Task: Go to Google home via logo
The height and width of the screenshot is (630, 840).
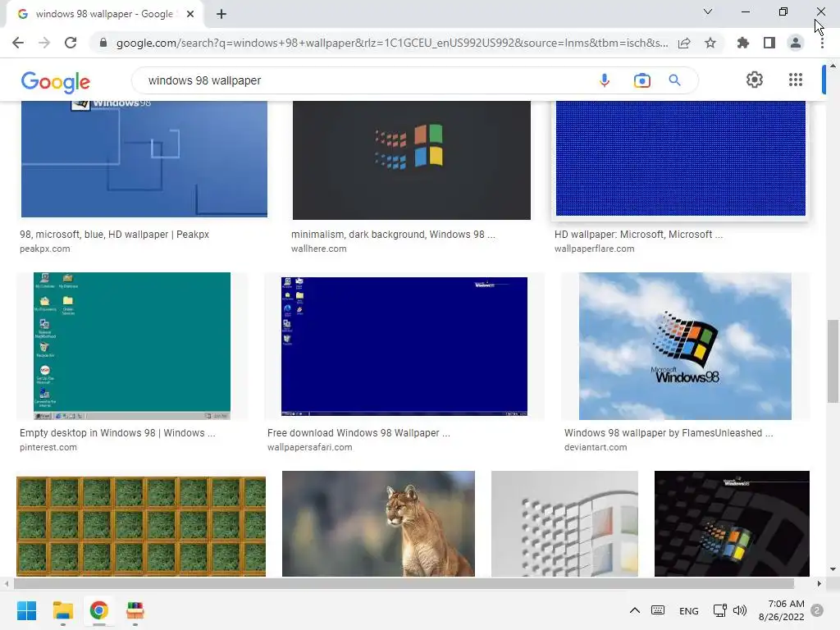Action: [x=56, y=81]
